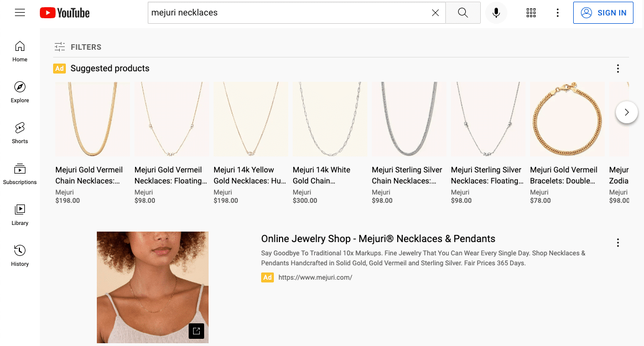Start voice search with microphone
Screen dimensions: 644x346
coord(496,13)
